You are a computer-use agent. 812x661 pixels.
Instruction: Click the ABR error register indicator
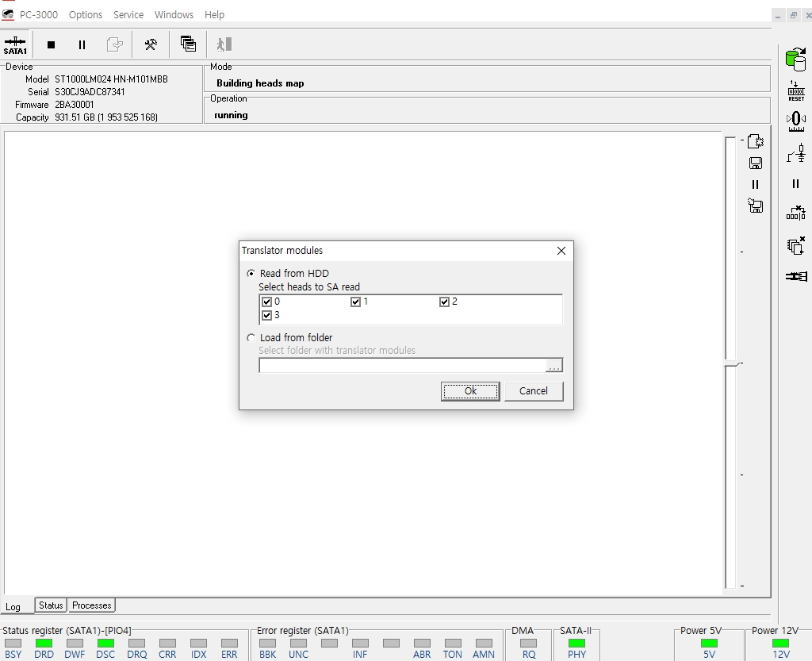click(x=422, y=643)
